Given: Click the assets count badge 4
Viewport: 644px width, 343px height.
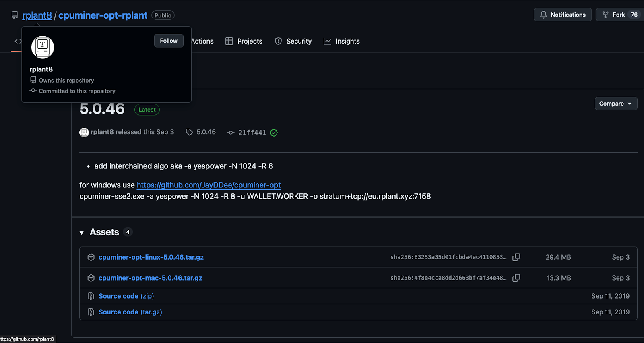Looking at the screenshot, I should pos(128,232).
